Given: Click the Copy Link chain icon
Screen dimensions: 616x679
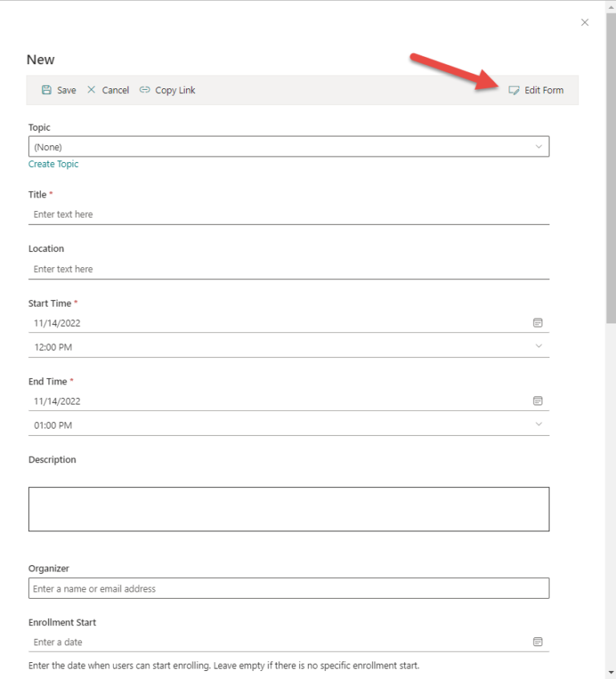Looking at the screenshot, I should point(145,90).
